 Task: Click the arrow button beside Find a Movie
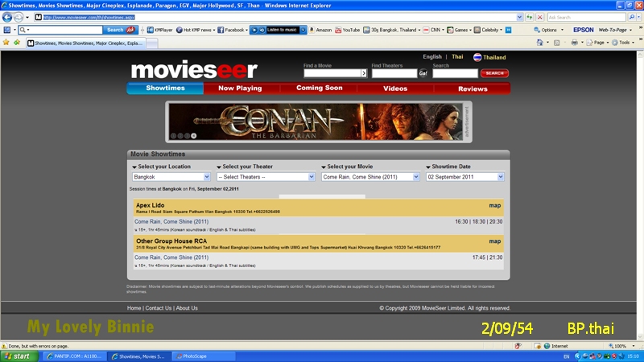[364, 73]
